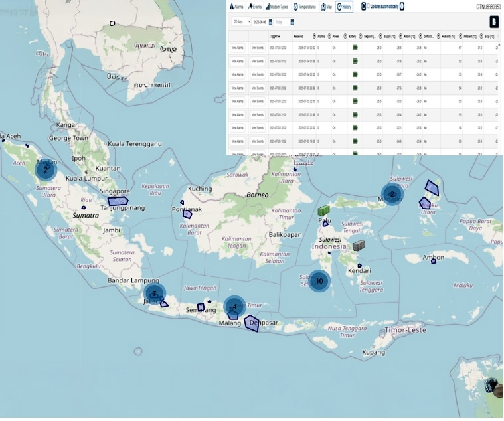Click the 2025-06-06 start date field

click(260, 22)
